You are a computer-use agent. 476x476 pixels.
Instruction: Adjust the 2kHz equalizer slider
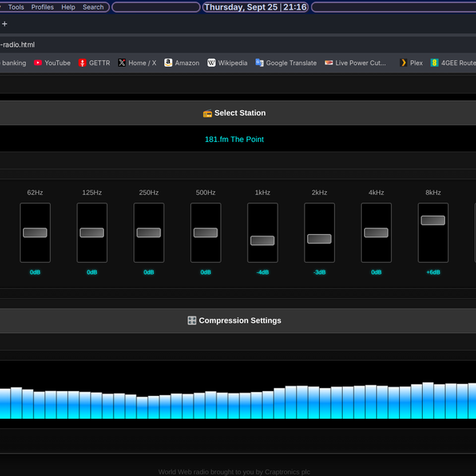319,239
